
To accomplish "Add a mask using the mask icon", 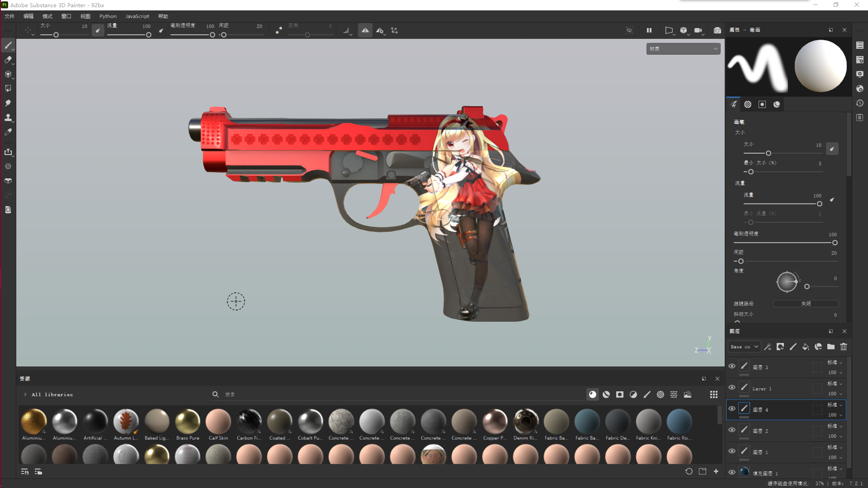I will point(780,347).
